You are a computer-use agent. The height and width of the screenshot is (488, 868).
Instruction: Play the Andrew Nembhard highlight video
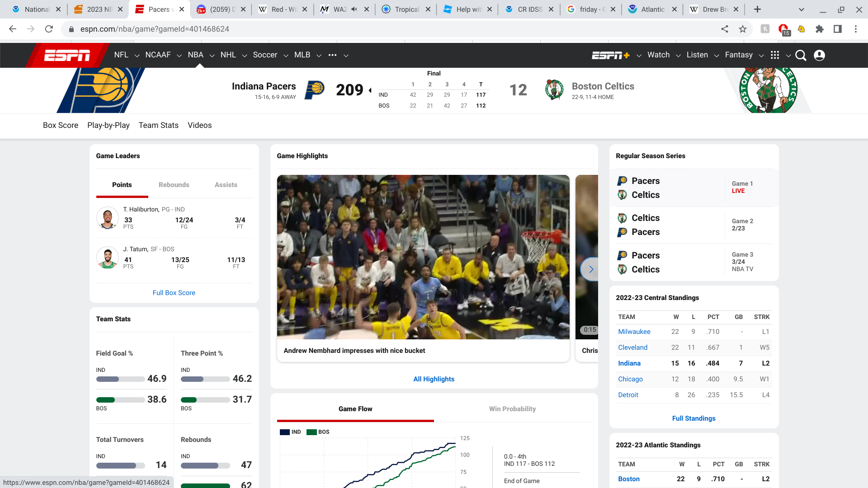(x=423, y=257)
